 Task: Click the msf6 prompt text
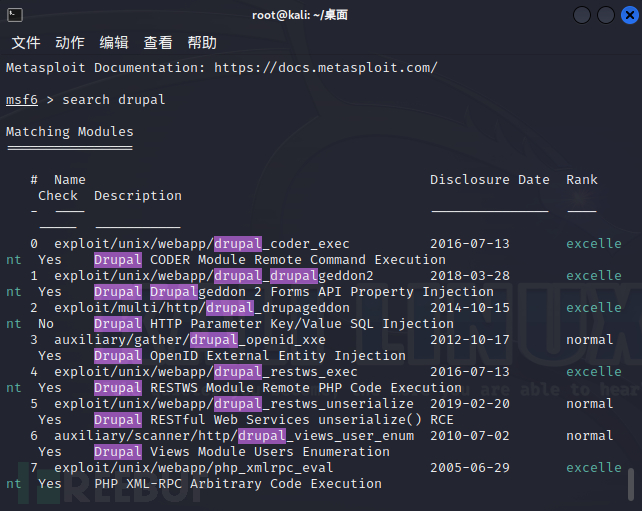click(22, 99)
